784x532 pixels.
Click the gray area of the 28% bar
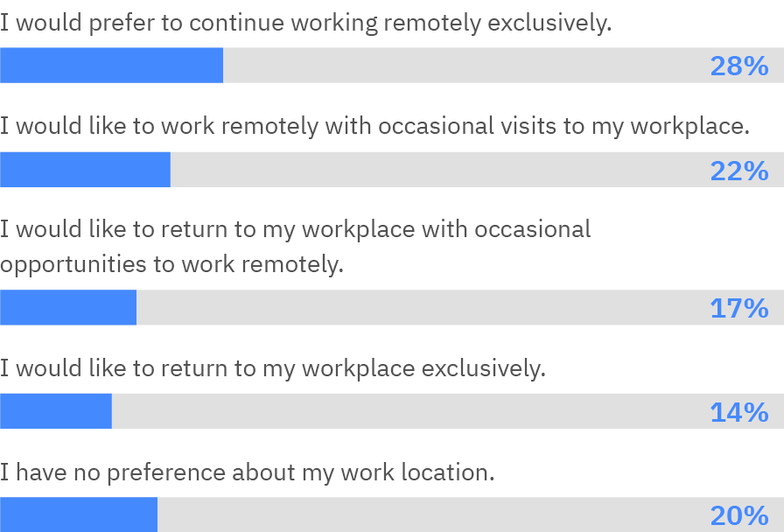pos(464,66)
